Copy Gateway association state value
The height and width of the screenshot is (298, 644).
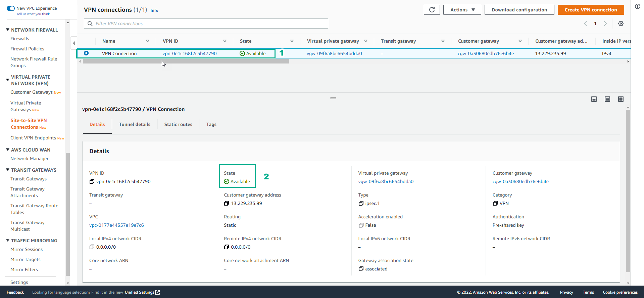[x=361, y=269]
